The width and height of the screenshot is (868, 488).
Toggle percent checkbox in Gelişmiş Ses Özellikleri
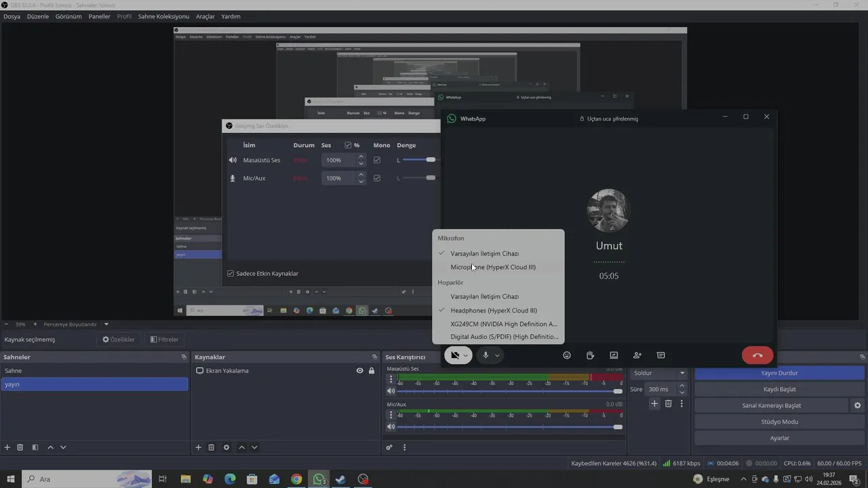348,145
